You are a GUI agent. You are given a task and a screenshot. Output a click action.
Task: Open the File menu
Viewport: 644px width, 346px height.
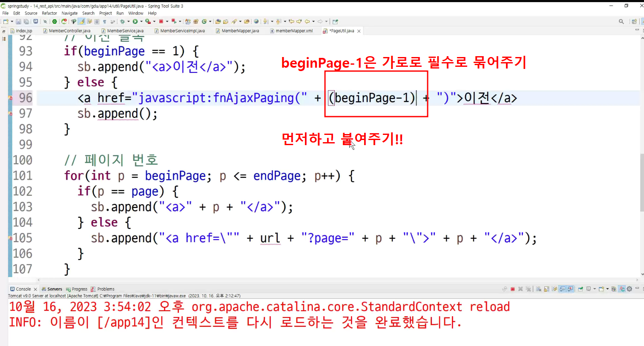tap(6, 13)
